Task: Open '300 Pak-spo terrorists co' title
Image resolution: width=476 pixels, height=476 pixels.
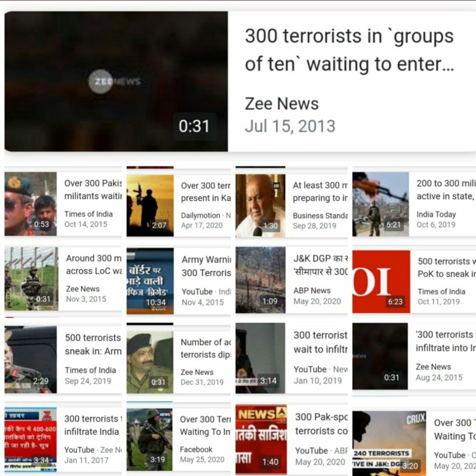Action: coord(321,424)
